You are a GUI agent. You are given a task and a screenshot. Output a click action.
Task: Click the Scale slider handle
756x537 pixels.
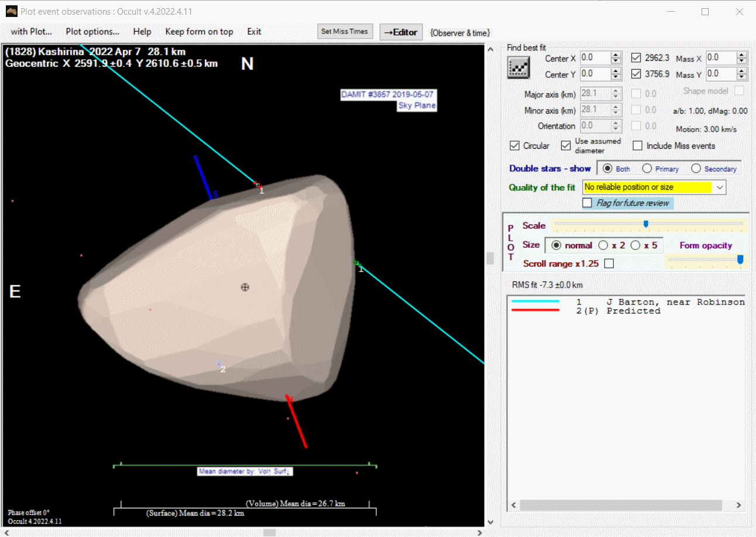(645, 224)
